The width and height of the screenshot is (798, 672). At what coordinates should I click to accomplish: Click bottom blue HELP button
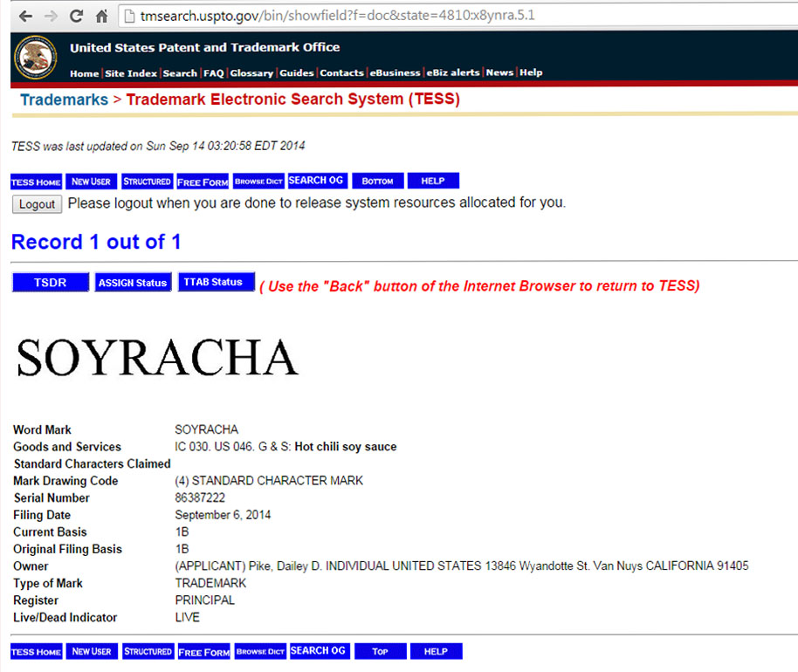click(x=437, y=651)
